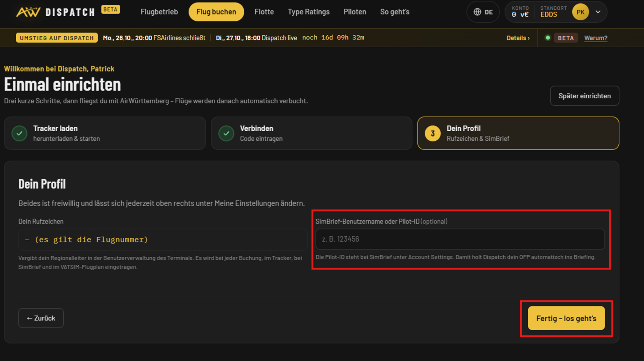
Task: Click the globe language icon
Action: (477, 12)
